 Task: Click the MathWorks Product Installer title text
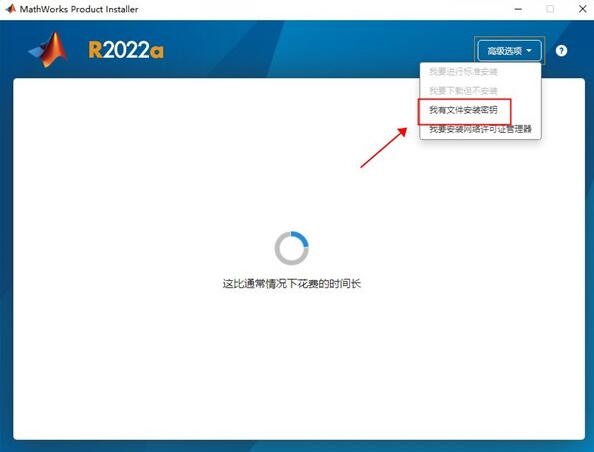point(79,9)
